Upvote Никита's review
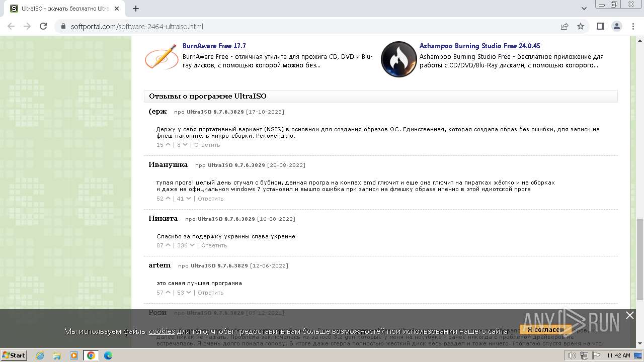 168,245
